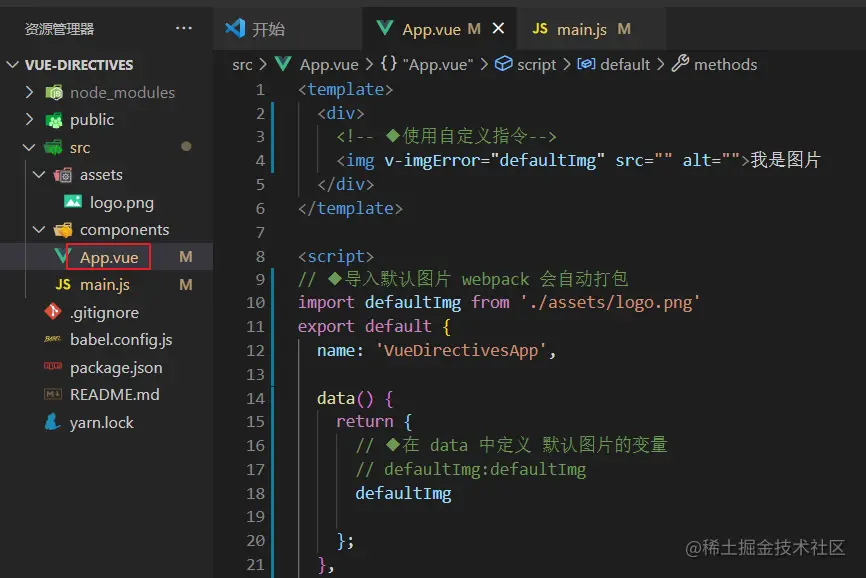Click the variable icon before default breadcrumb
This screenshot has width=866, height=578.
click(x=586, y=64)
